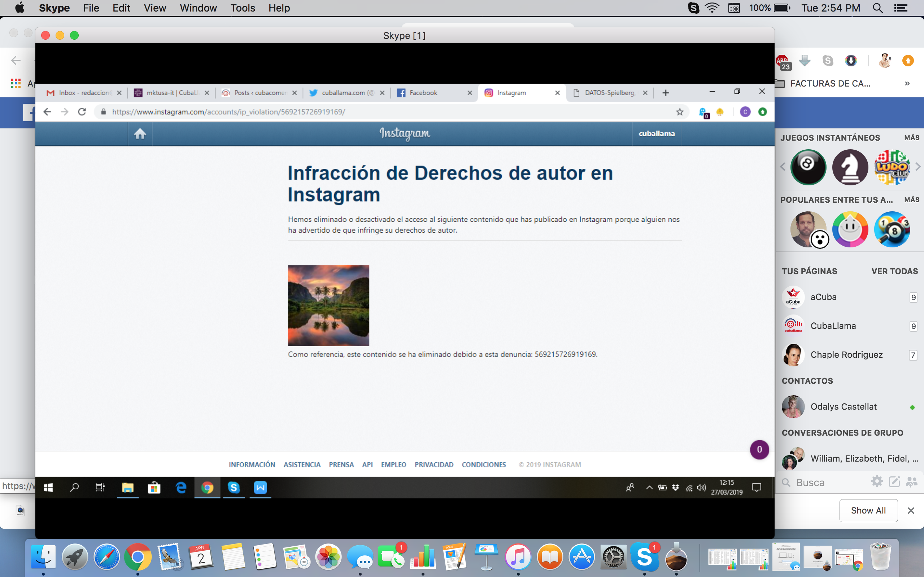
Task: Open App Store from the Dock
Action: tap(581, 557)
